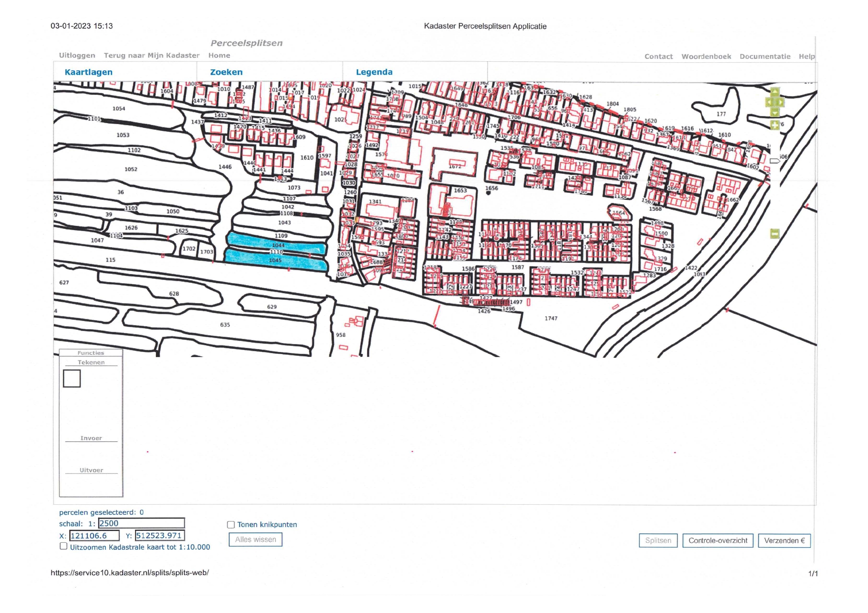The image size is (868, 613).
Task: Open the Home menu item
Action: [x=219, y=55]
